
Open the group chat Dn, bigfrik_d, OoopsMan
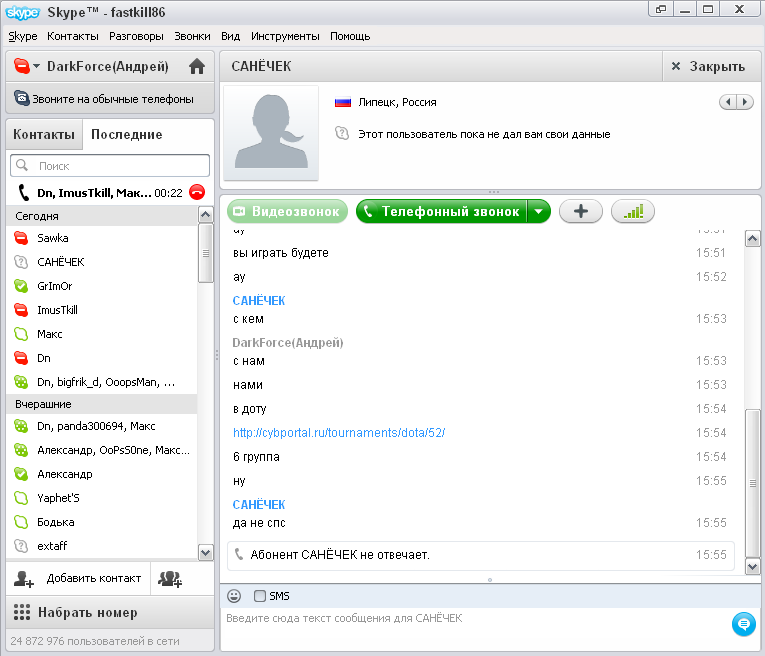[102, 382]
